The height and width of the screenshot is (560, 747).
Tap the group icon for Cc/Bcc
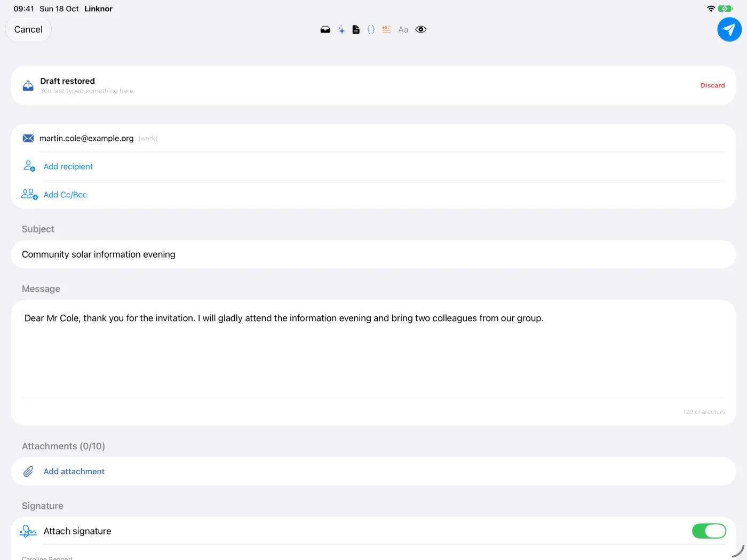click(29, 194)
